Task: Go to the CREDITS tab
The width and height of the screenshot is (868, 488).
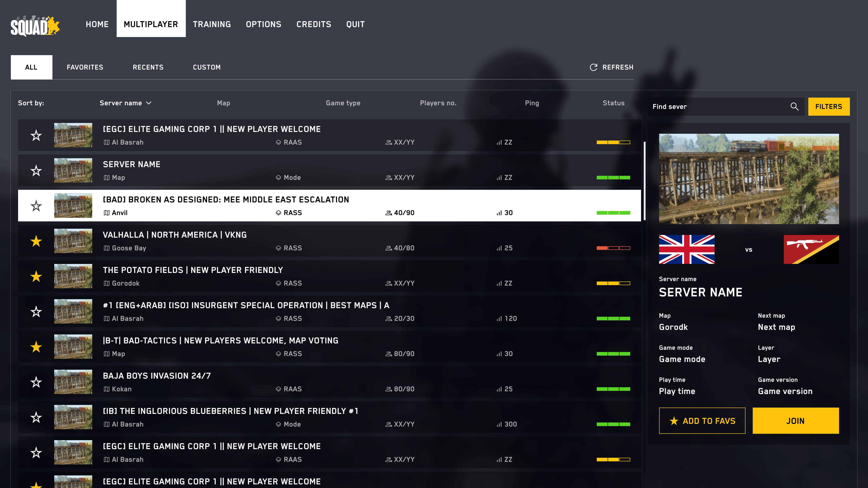Action: (314, 24)
